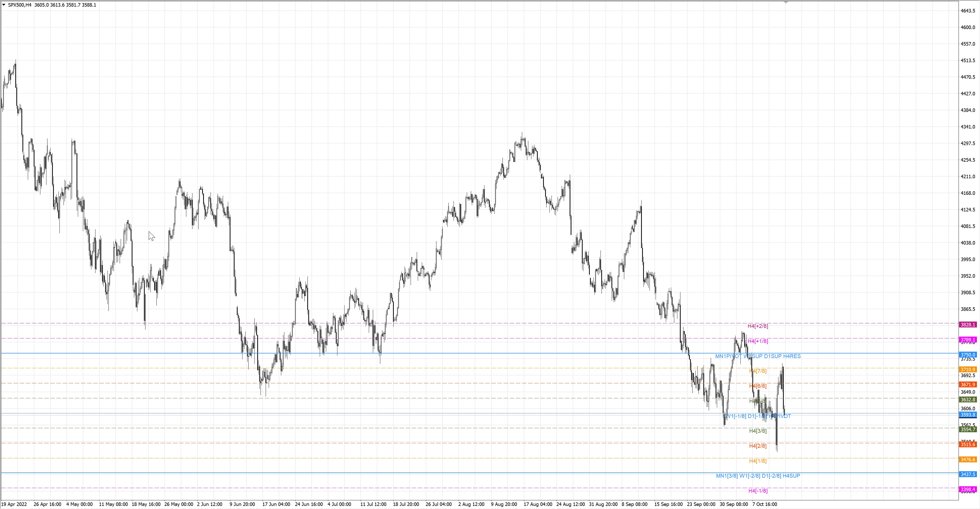Click the 18 Jul 20:00 time label

point(406,504)
